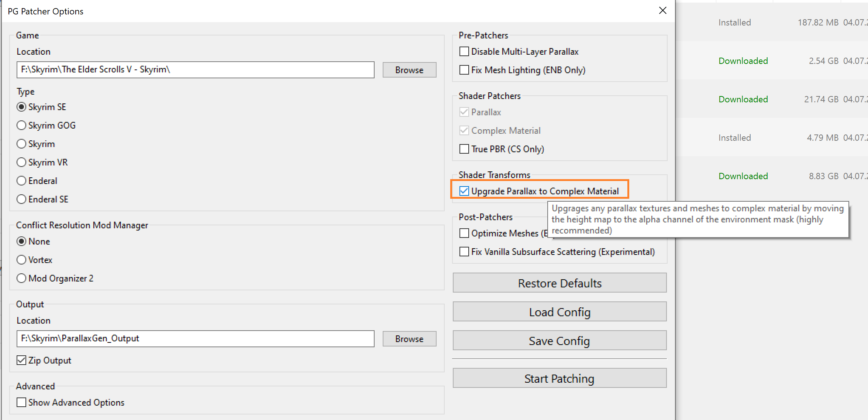
Task: Click Restore Defaults button
Action: point(559,283)
